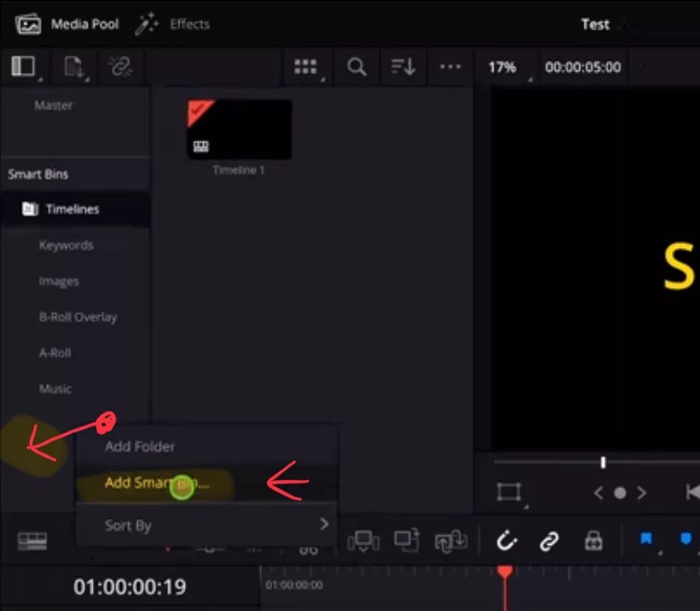Select the Timelines smart bin
This screenshot has height=611, width=700.
point(75,209)
